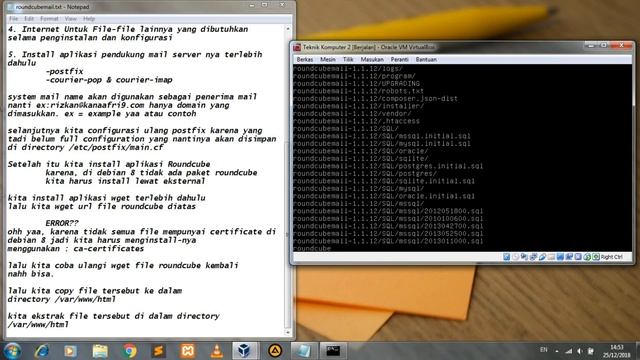The image size is (640, 360).
Task: Open the Mesin menu in VirtualBox
Action: [328, 60]
